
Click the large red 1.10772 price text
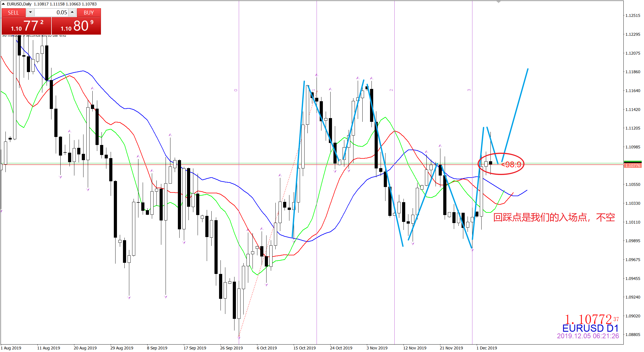[x=588, y=319]
